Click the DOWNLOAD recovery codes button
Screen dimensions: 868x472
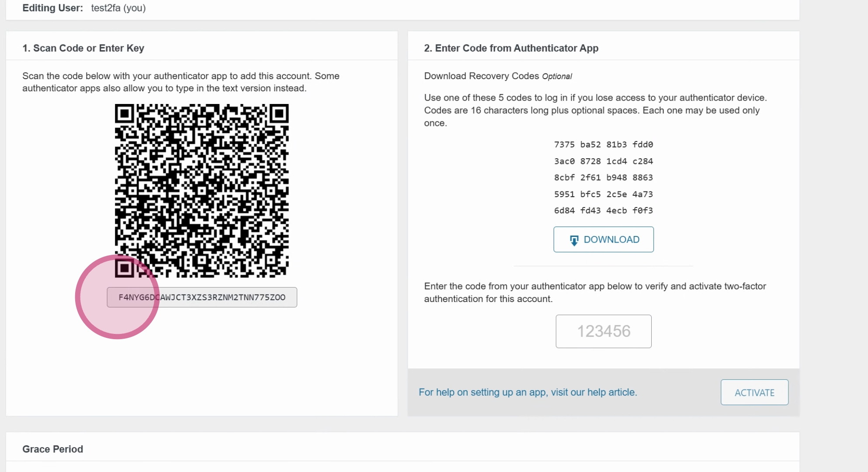pyautogui.click(x=604, y=239)
